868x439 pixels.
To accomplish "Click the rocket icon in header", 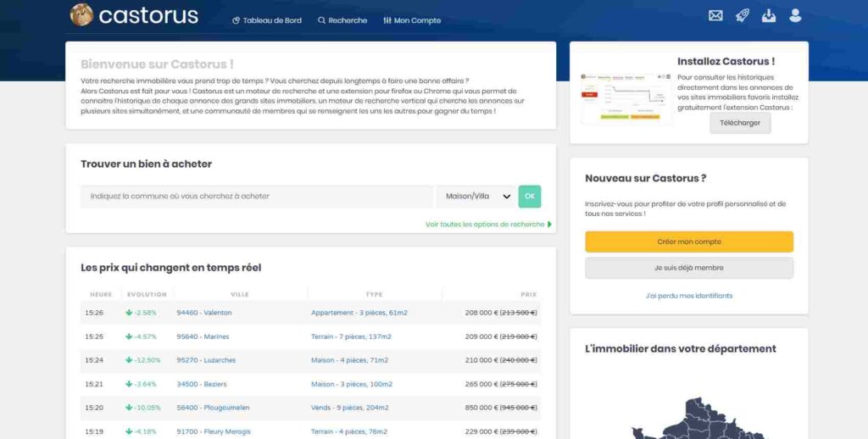I will pyautogui.click(x=743, y=15).
